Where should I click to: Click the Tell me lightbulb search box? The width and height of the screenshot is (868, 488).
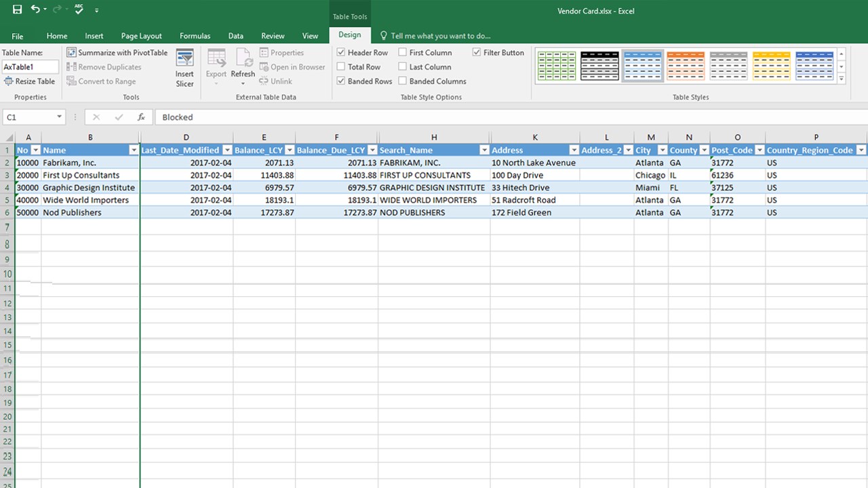pyautogui.click(x=435, y=35)
